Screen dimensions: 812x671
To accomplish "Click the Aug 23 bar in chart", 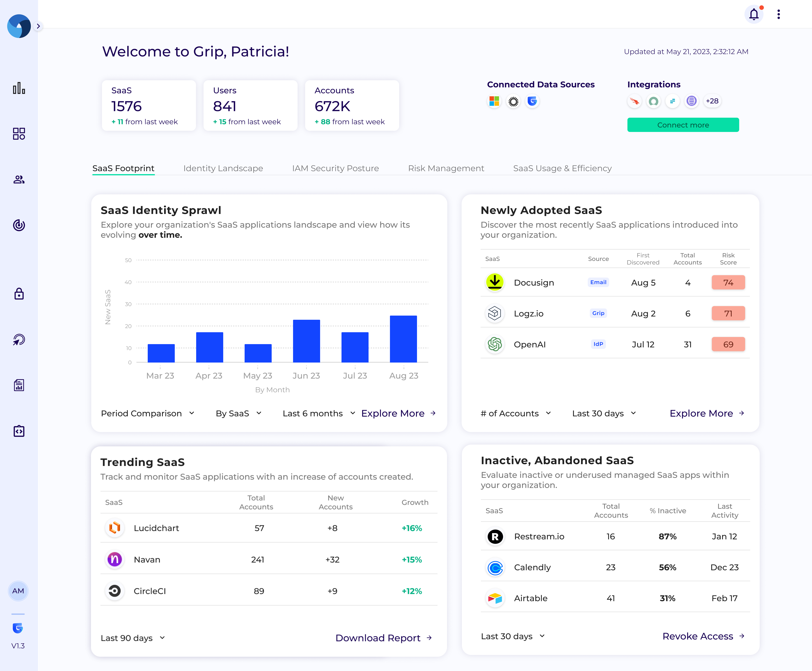I will coord(403,339).
